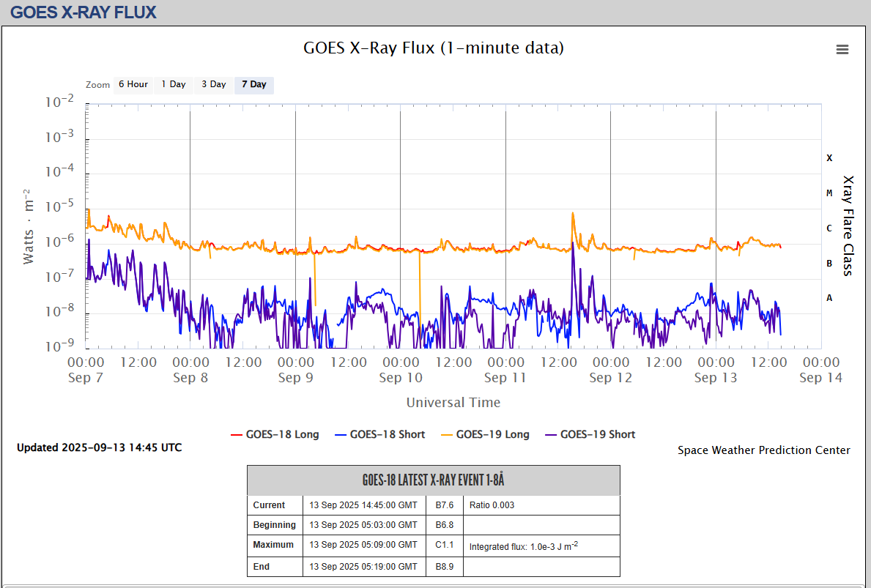Click the Sep 13 00:00 axis label
871x588 pixels.
tap(716, 370)
